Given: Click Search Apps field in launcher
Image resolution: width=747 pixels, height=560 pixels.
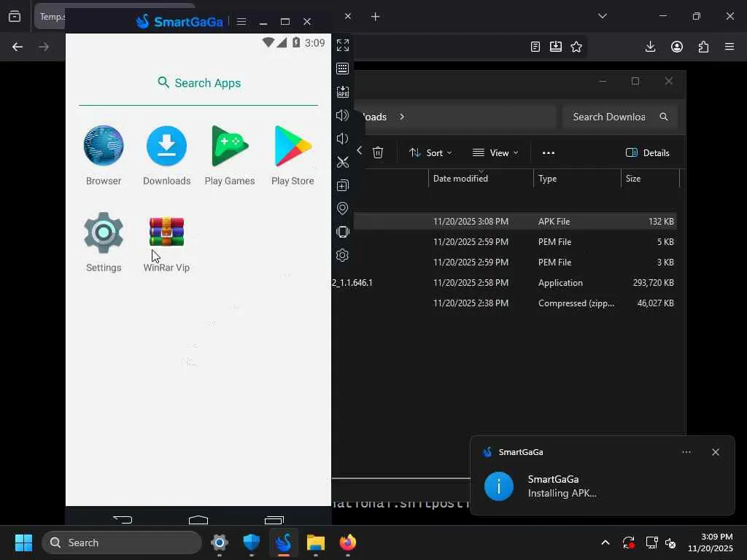Looking at the screenshot, I should coord(198,83).
